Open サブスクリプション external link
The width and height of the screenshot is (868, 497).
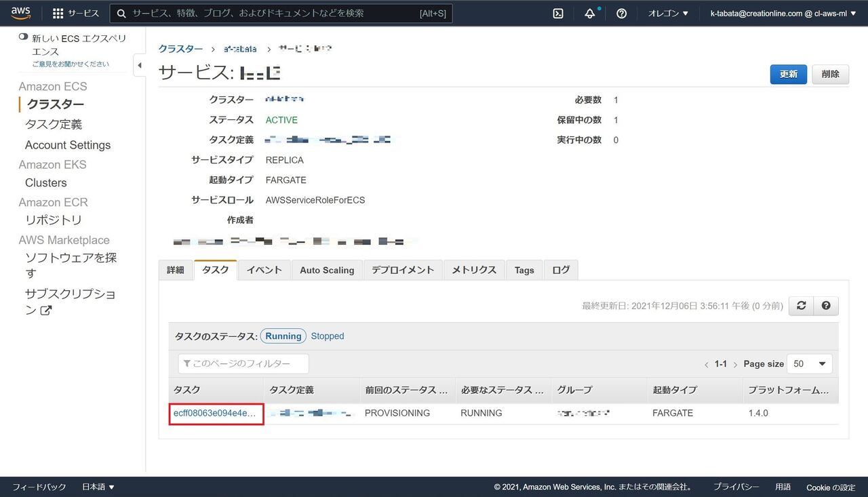(71, 302)
